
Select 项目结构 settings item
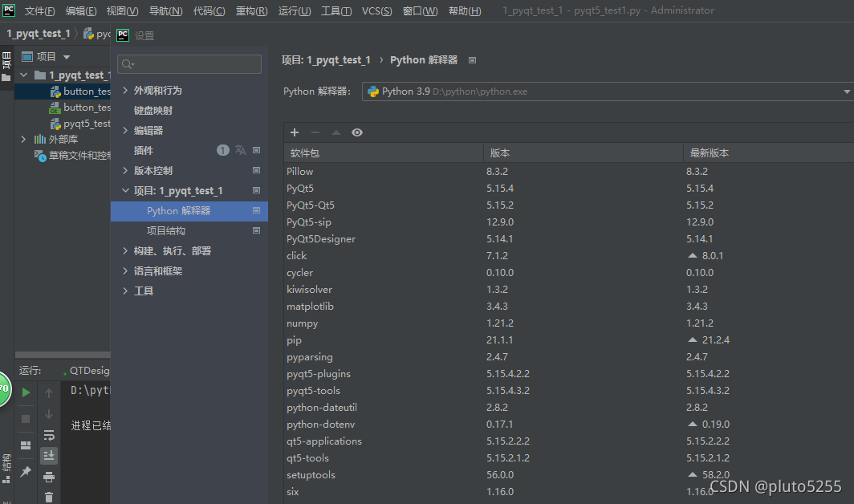[x=166, y=231]
